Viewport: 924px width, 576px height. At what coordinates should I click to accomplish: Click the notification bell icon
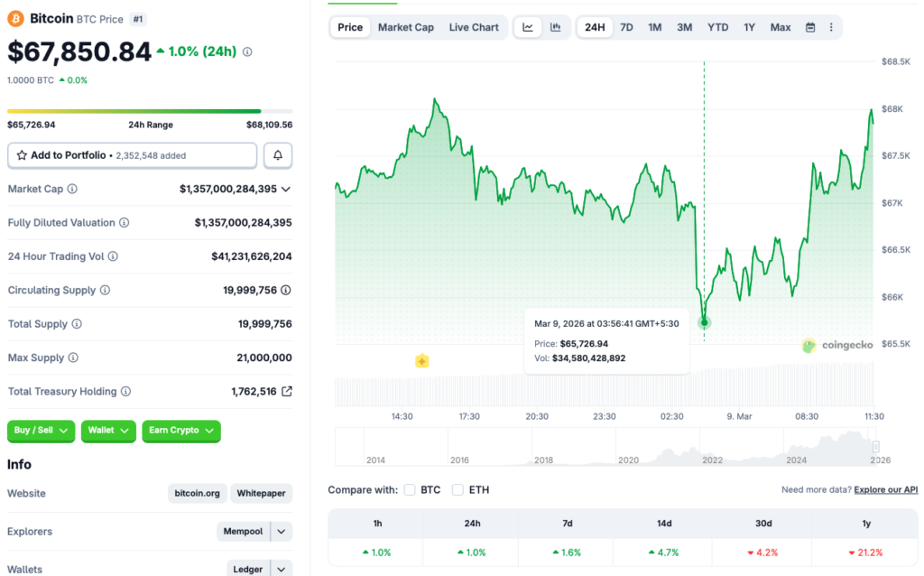[277, 155]
